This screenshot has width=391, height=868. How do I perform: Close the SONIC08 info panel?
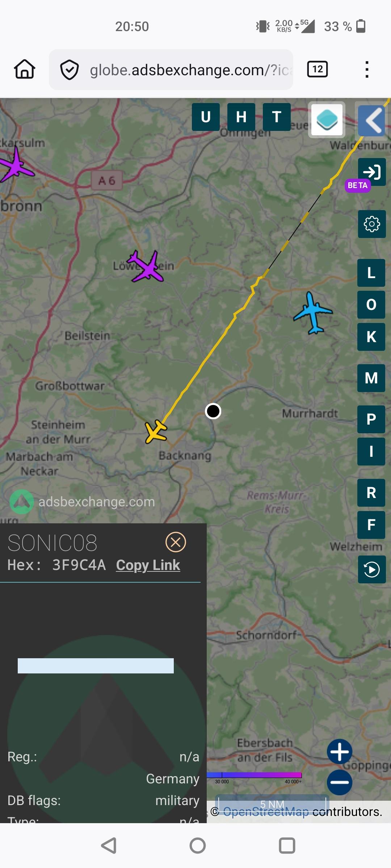click(176, 542)
